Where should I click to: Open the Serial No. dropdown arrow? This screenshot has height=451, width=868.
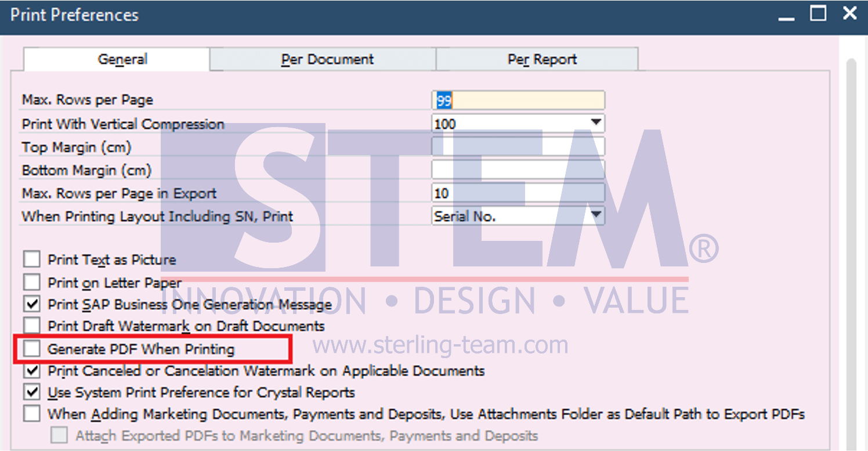point(596,216)
